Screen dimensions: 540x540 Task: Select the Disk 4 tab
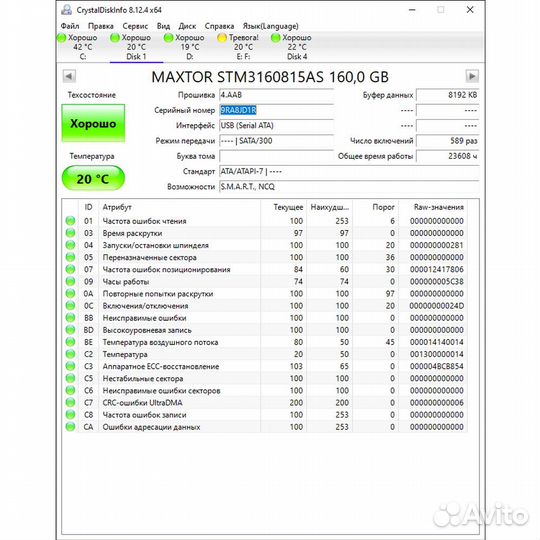pos(297,47)
